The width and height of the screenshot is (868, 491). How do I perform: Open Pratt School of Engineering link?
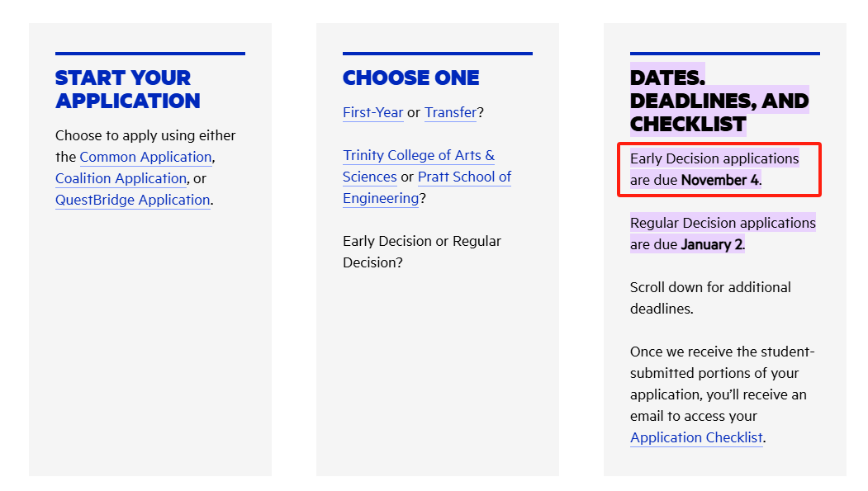(x=427, y=187)
